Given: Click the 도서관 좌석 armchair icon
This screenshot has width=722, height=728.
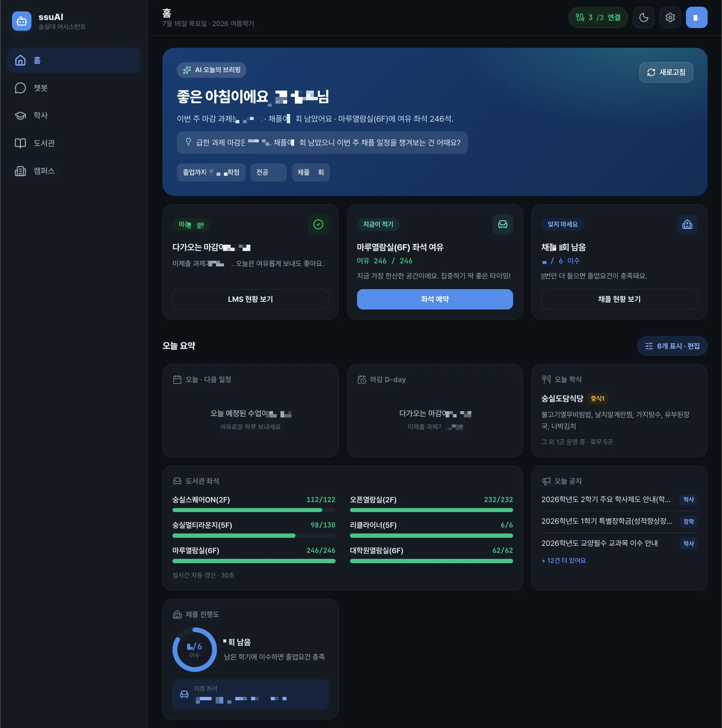Looking at the screenshot, I should tap(177, 481).
